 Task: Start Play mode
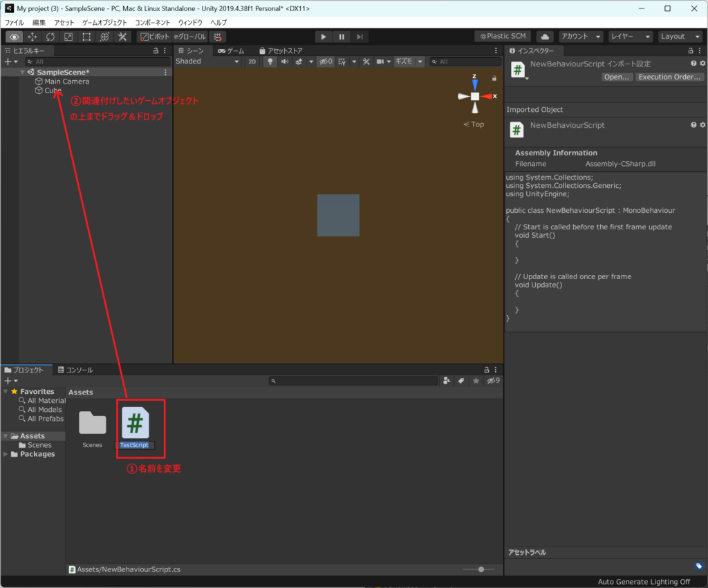tap(324, 37)
